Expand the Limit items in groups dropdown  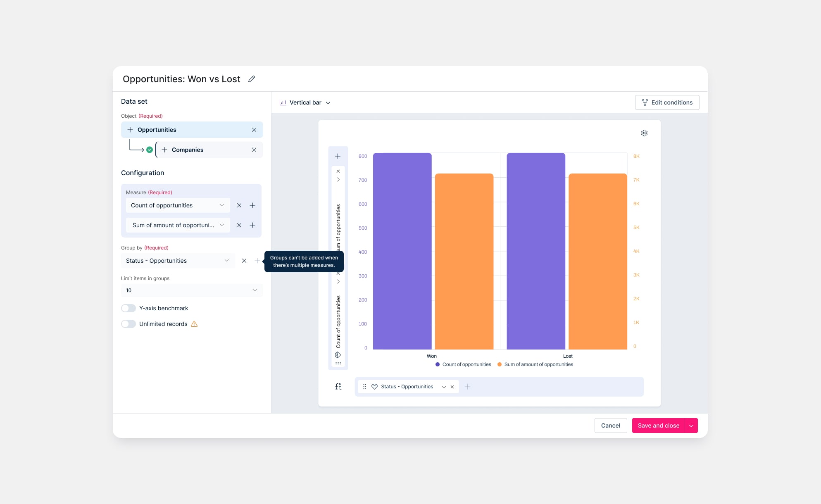[192, 290]
